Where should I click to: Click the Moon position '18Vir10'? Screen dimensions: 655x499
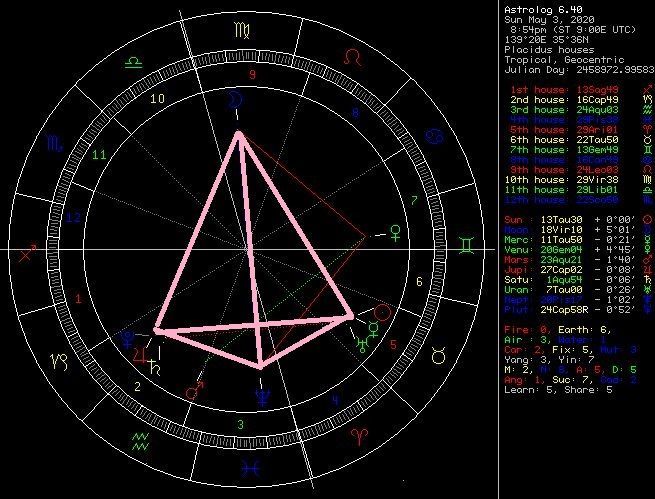click(561, 230)
